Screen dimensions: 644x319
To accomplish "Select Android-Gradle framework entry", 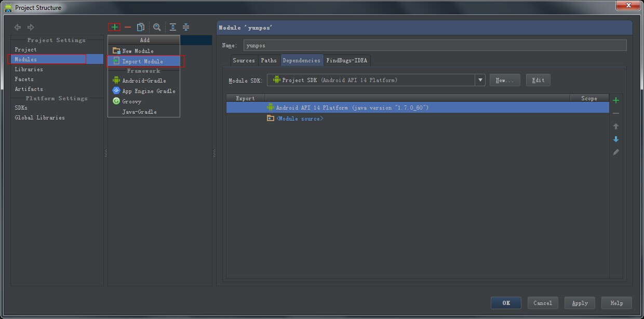I will click(x=144, y=81).
